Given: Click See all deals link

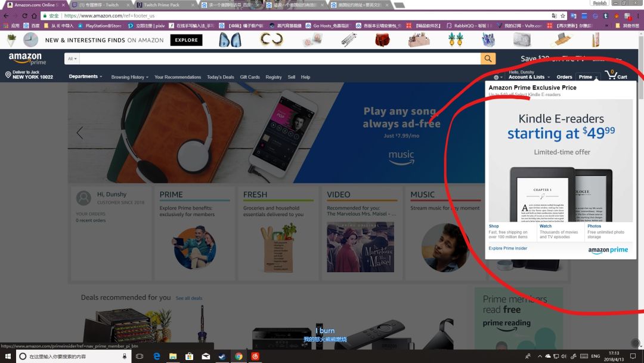Looking at the screenshot, I should click(189, 298).
